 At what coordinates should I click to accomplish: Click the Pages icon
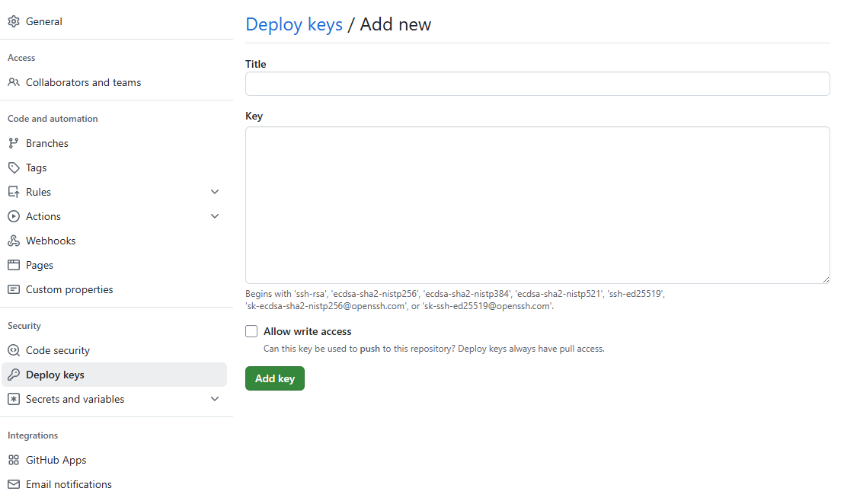click(x=14, y=265)
